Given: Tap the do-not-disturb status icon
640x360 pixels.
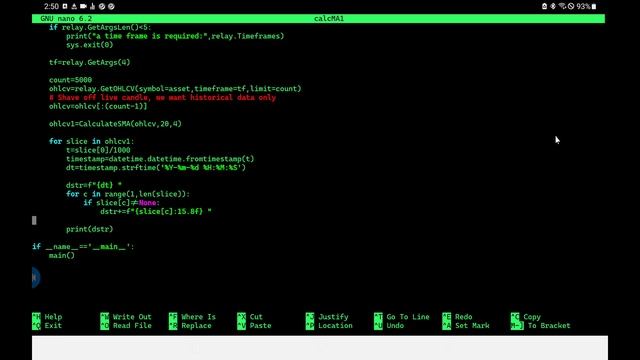Looking at the screenshot, I should tap(571, 7).
